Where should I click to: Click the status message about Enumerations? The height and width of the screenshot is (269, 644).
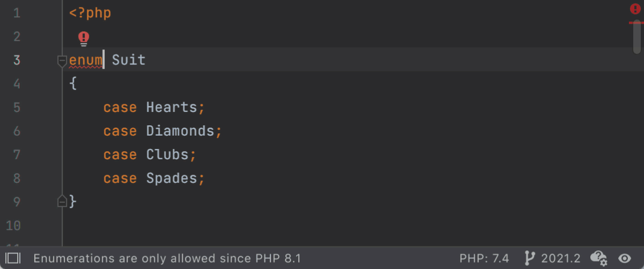(167, 258)
